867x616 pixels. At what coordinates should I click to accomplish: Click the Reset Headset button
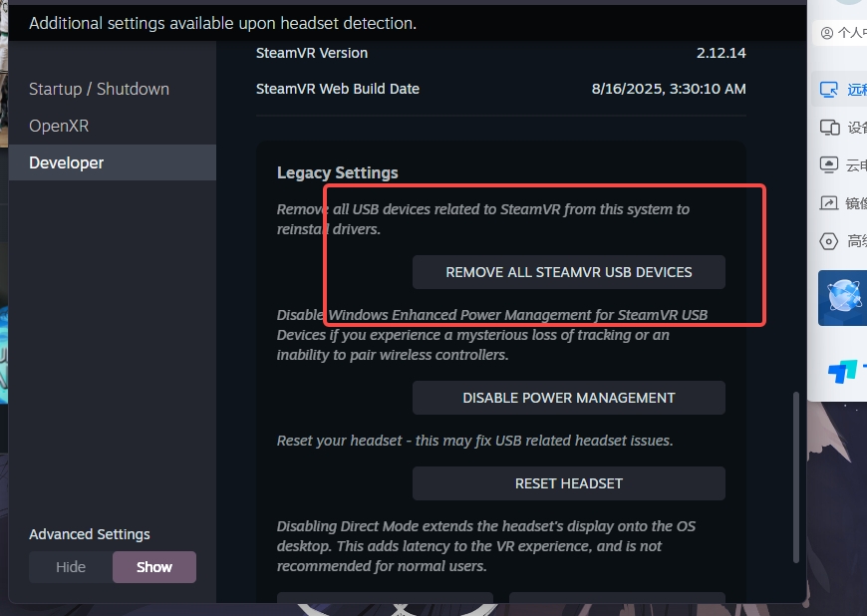tap(569, 483)
